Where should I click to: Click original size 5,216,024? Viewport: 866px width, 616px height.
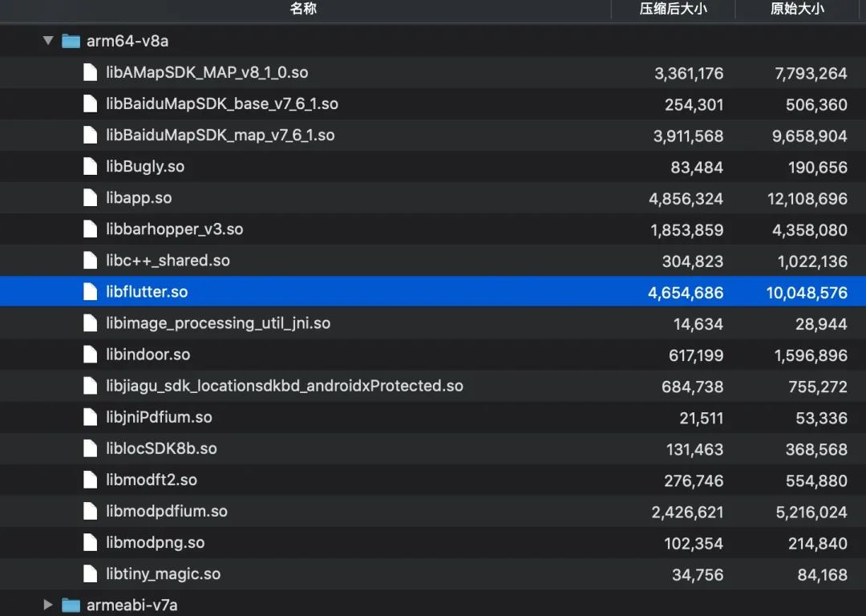[x=811, y=513]
